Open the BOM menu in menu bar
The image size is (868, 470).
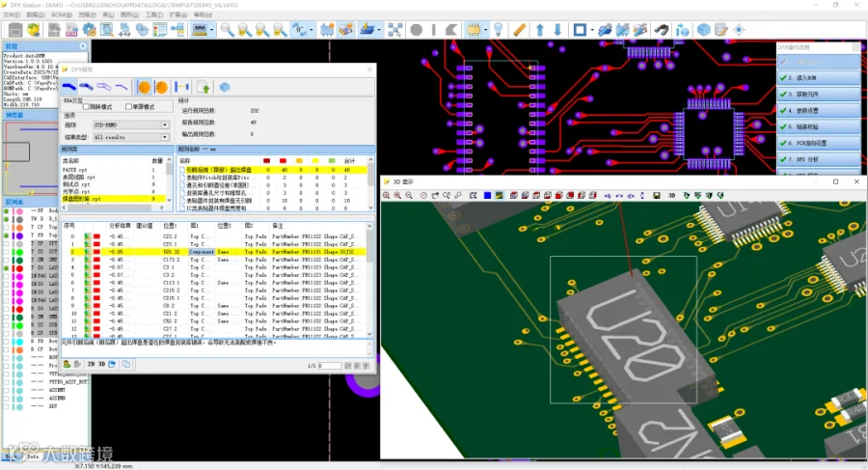coord(61,15)
